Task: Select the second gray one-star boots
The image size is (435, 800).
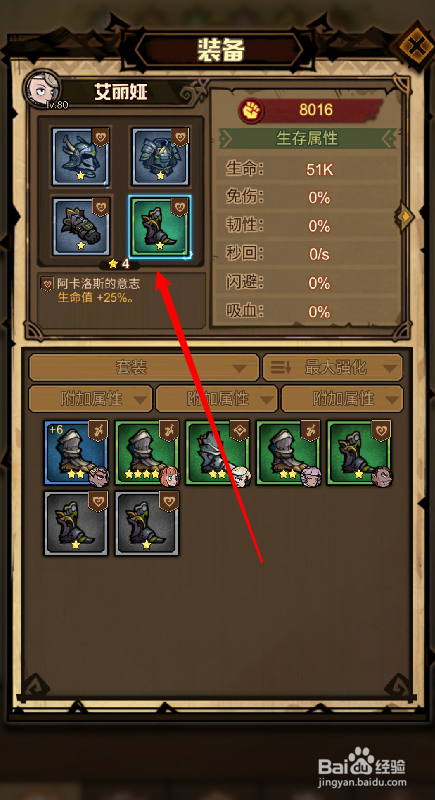Action: [x=147, y=523]
